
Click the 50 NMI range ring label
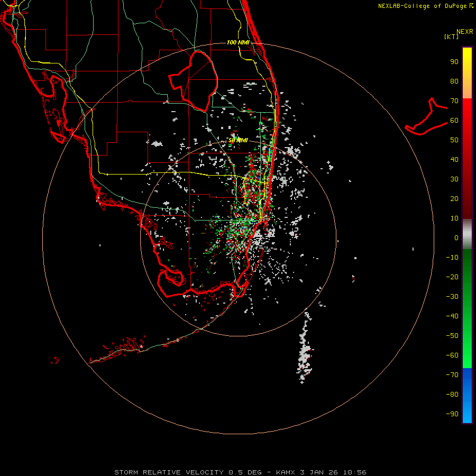(x=238, y=140)
